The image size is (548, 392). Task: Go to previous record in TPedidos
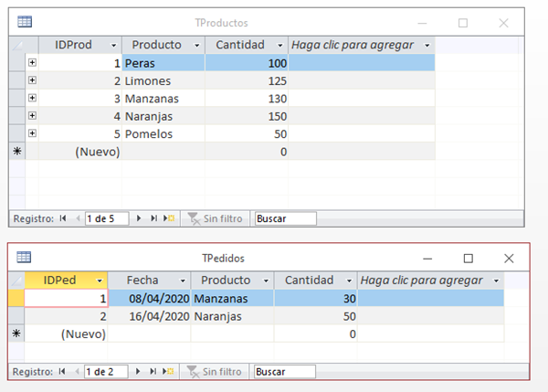[x=78, y=371]
